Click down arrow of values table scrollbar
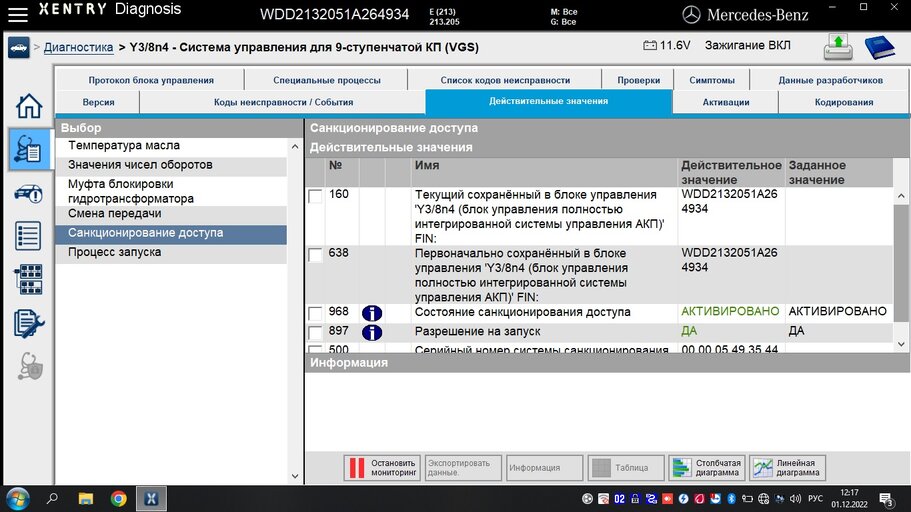The image size is (911, 512). pos(901,344)
